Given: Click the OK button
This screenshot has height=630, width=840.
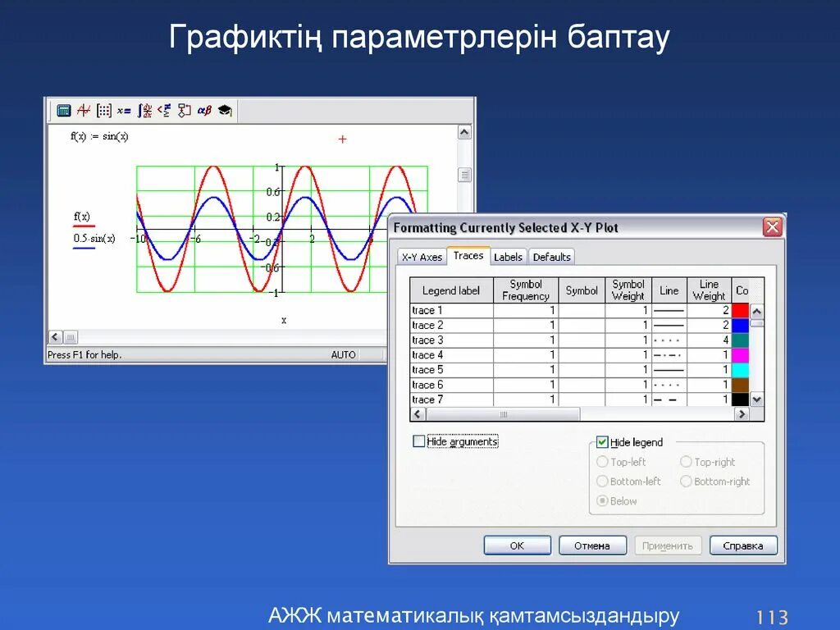Looking at the screenshot, I should [x=517, y=546].
